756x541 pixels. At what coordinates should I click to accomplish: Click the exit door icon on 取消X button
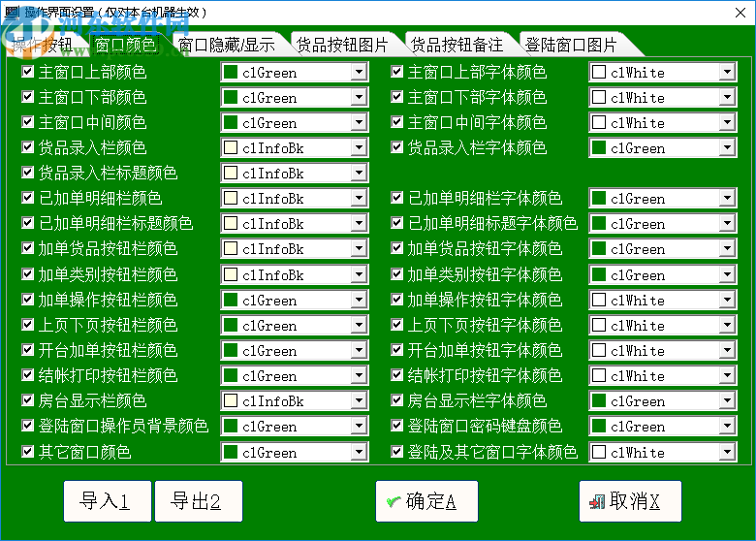click(597, 502)
